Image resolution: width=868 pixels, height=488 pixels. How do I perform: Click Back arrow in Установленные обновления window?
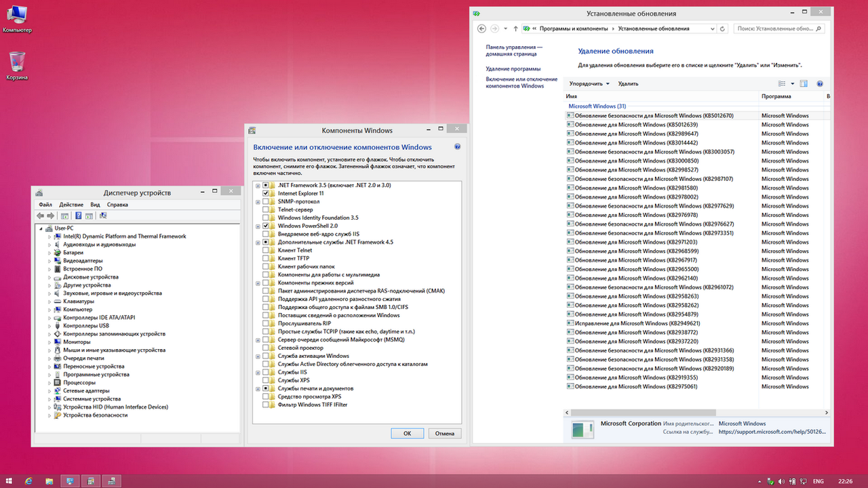click(x=482, y=28)
